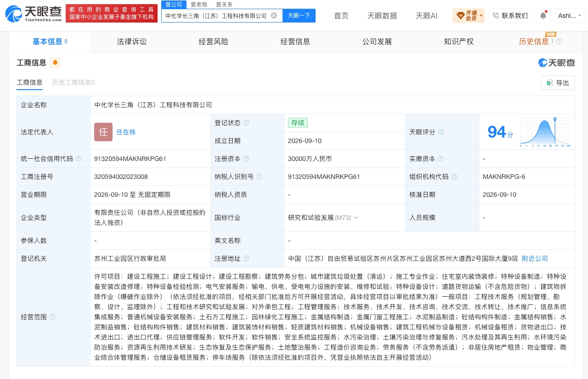Click the 天眼评分 score distribution chart
The height and width of the screenshot is (379, 588).
pos(545,132)
